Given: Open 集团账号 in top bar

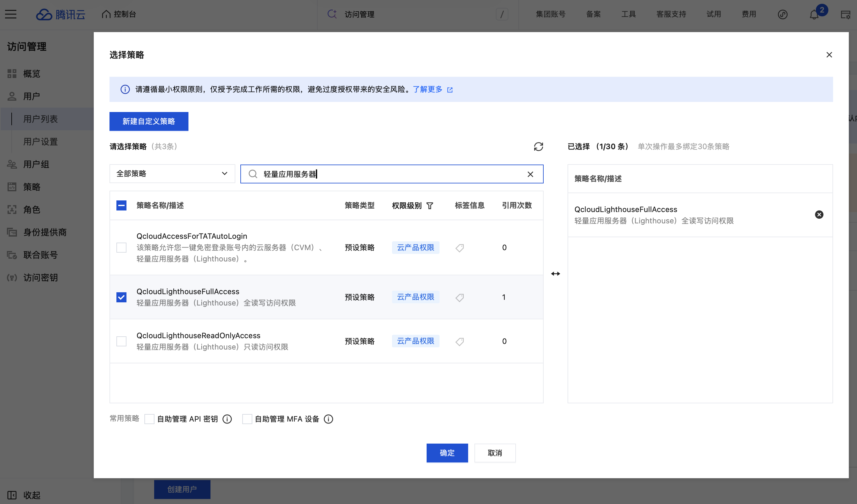Looking at the screenshot, I should tap(551, 14).
